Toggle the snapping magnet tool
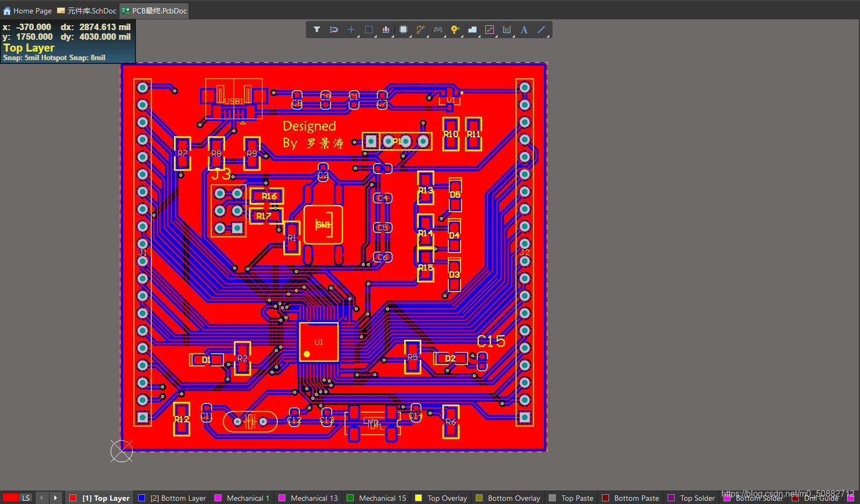860x504 pixels. coord(334,30)
